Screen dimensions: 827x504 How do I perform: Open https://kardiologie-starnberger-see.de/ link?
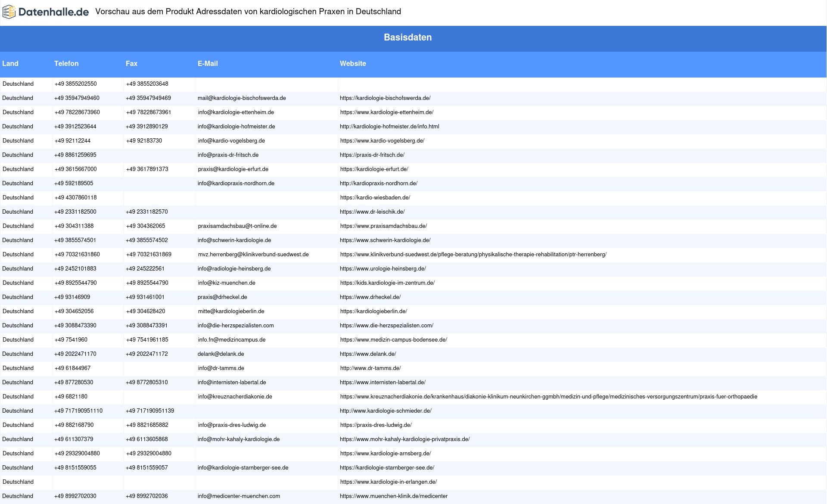387,468
